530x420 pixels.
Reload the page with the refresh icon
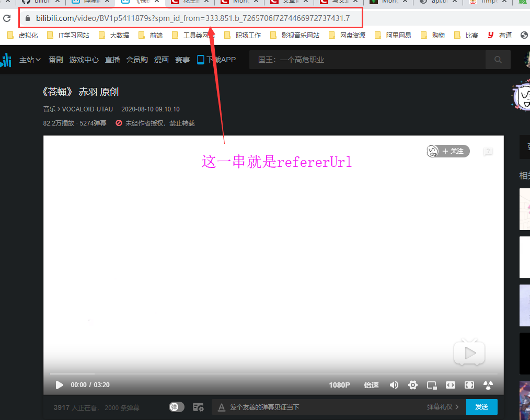click(7, 17)
